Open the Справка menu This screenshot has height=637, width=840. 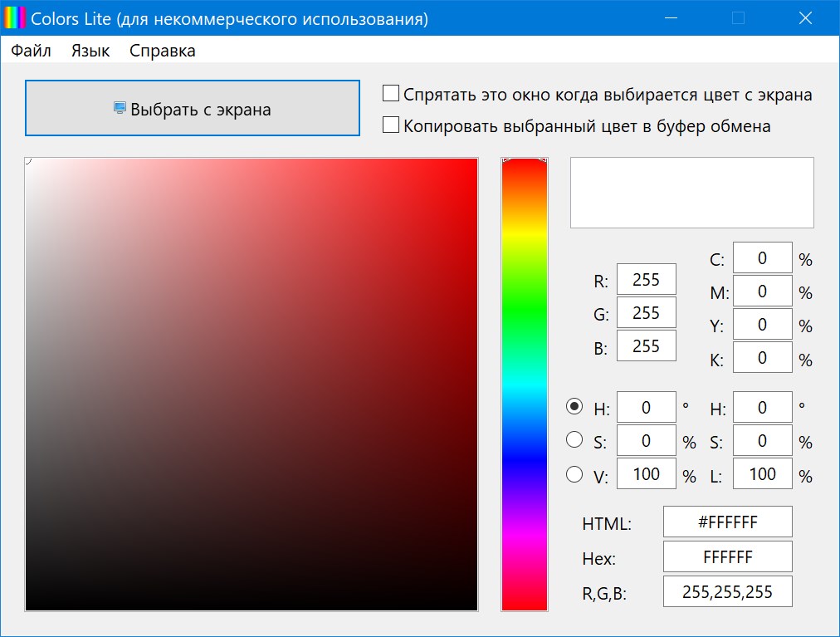(162, 50)
